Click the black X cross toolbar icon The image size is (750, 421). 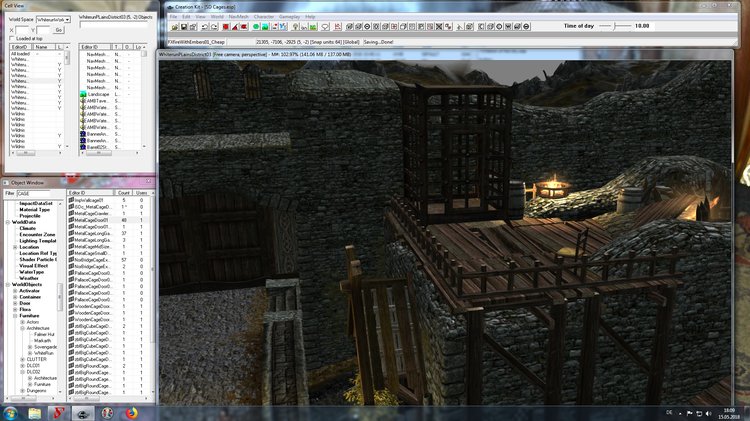(x=439, y=27)
